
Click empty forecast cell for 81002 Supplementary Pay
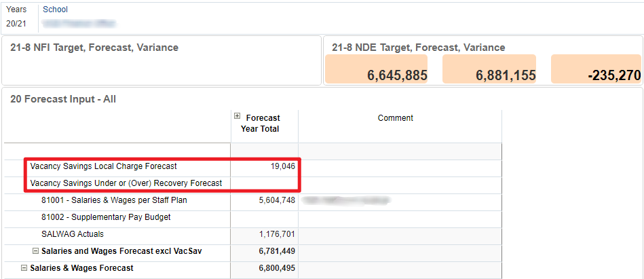coord(265,217)
